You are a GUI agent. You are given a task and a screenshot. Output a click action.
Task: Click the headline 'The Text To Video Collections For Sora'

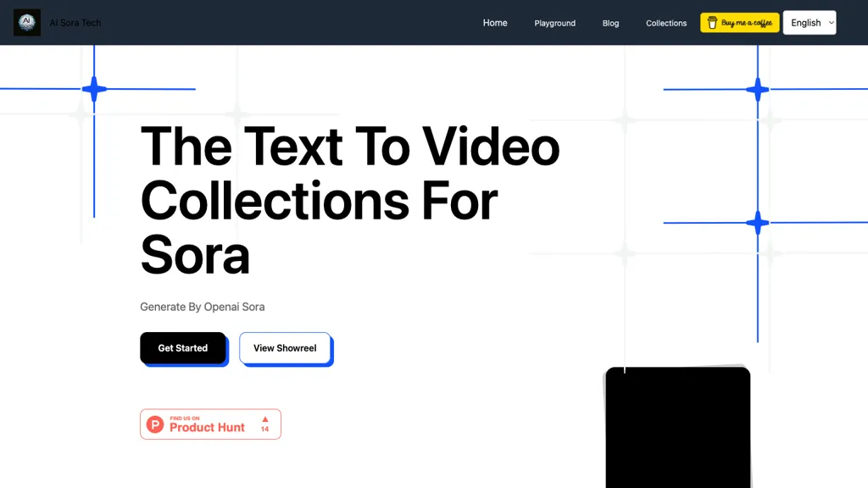tap(350, 200)
